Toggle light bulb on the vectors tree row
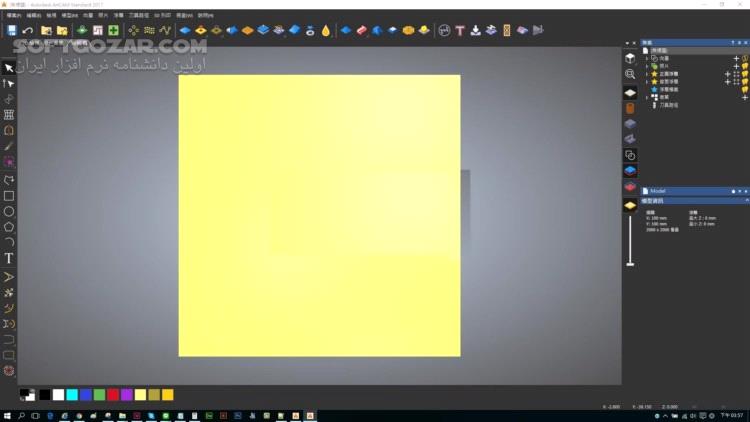 coord(745,58)
